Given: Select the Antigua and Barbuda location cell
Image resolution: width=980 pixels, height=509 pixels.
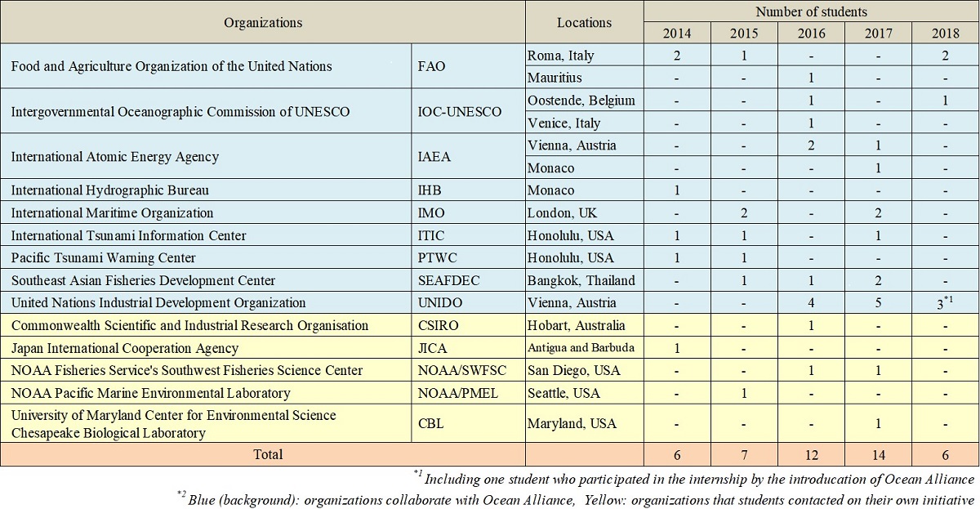Looking at the screenshot, I should [x=583, y=348].
